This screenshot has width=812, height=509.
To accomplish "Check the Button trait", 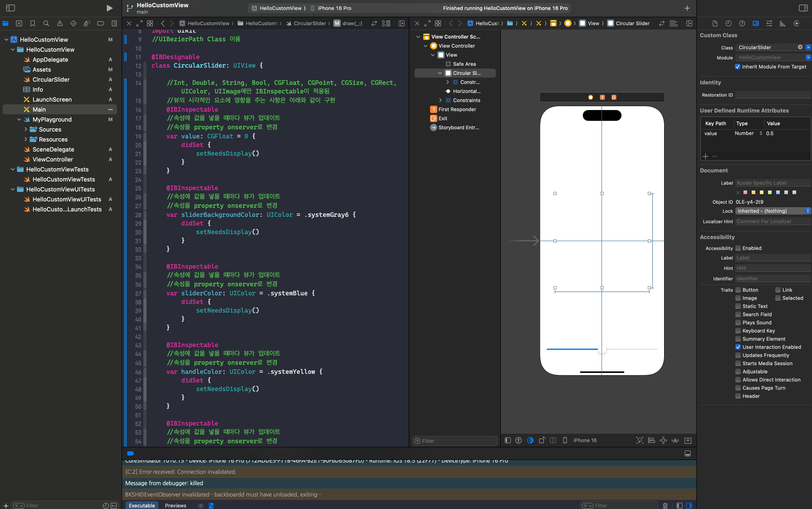I will (x=738, y=290).
